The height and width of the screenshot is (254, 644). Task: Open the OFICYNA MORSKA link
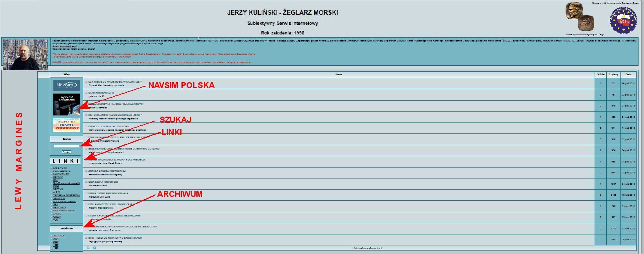coord(63,211)
